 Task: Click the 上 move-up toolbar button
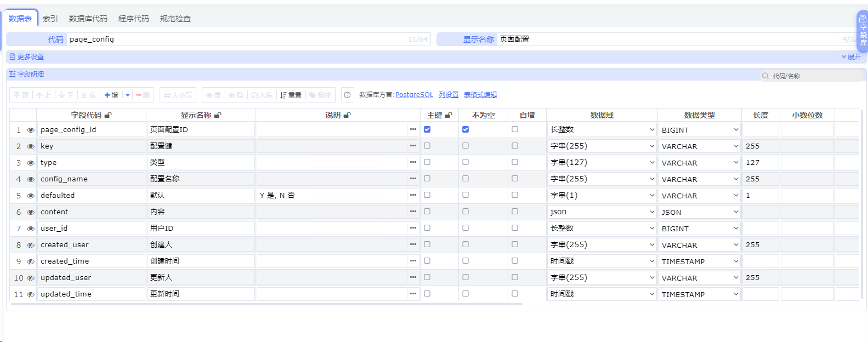pyautogui.click(x=44, y=95)
